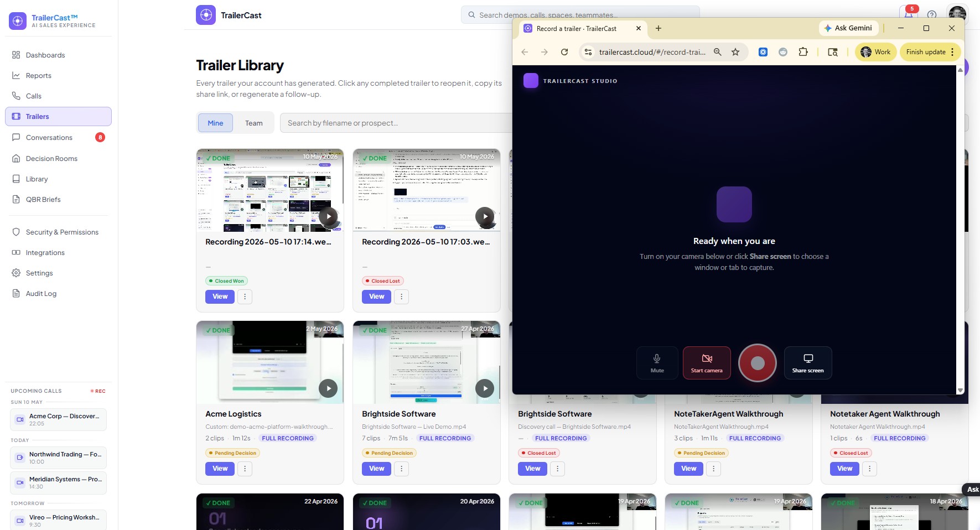Toggle Mute microphone in TrailerCast Studio
Viewport: 980px width, 530px height.
coord(657,363)
